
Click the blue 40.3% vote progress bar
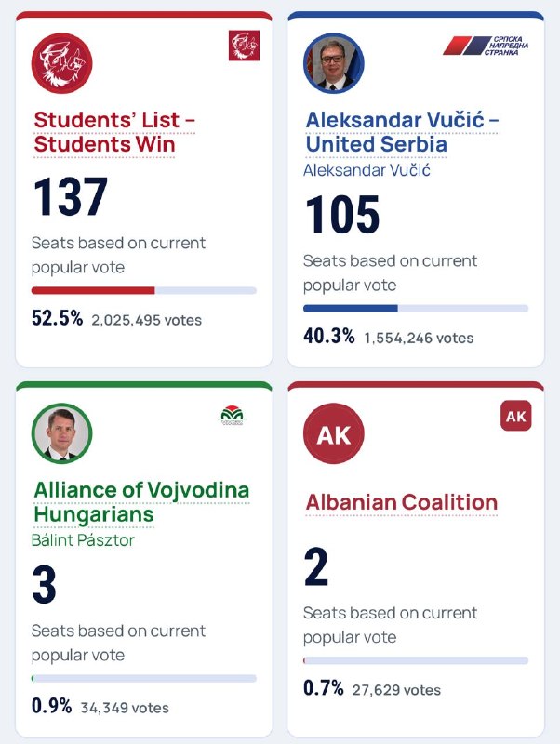(x=416, y=309)
